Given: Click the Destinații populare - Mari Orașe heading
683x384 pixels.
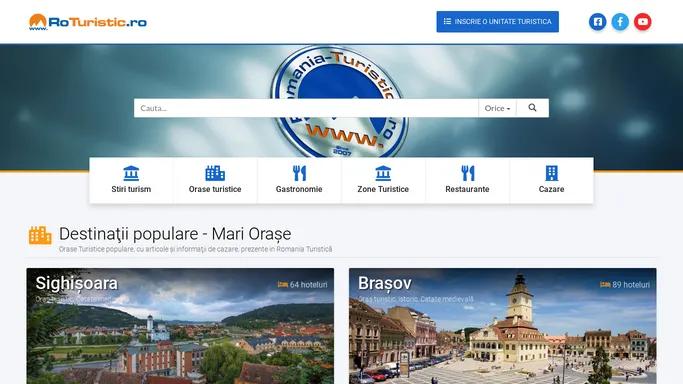Looking at the screenshot, I should (x=175, y=234).
